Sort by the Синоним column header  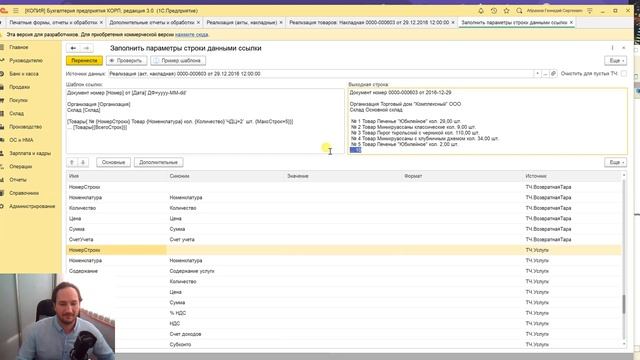click(226, 176)
